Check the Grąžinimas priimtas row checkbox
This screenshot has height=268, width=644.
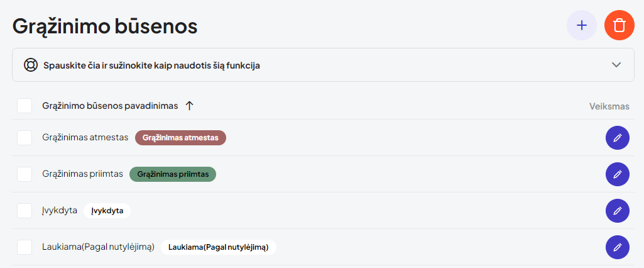(25, 174)
